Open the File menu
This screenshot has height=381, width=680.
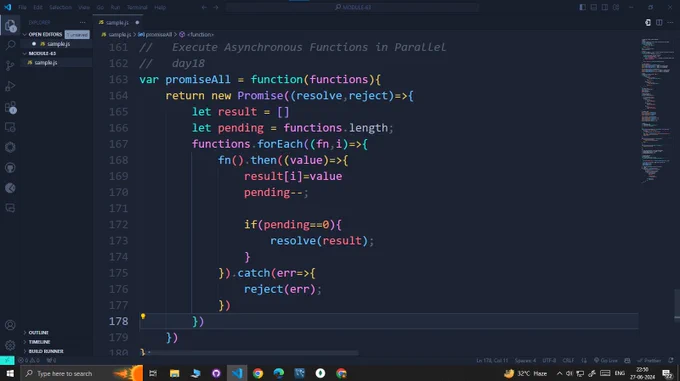click(22, 7)
